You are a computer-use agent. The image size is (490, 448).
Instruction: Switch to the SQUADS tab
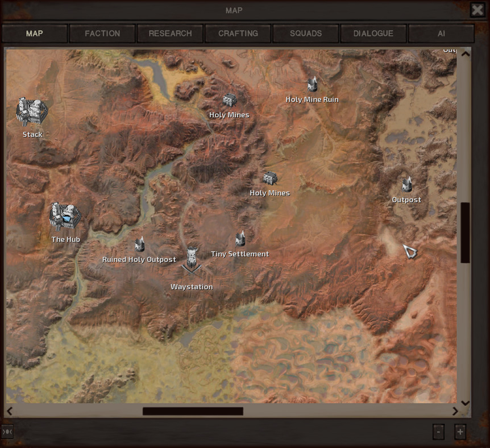[306, 33]
